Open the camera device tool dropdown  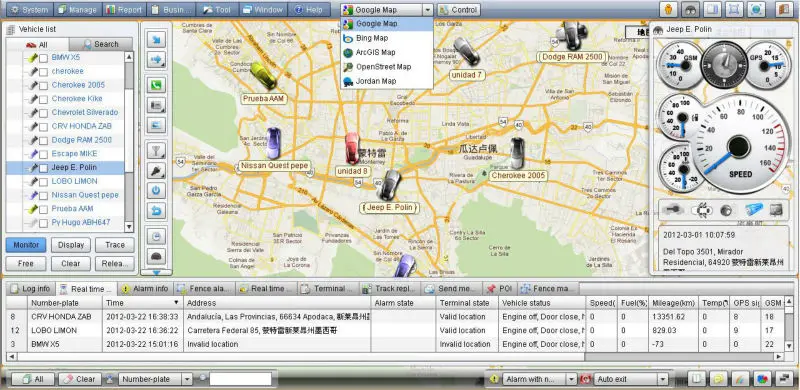pyautogui.click(x=156, y=105)
